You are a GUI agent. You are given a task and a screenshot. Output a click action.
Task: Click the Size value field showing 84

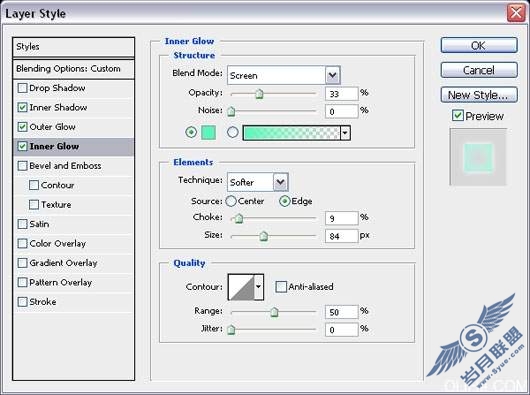coord(341,236)
